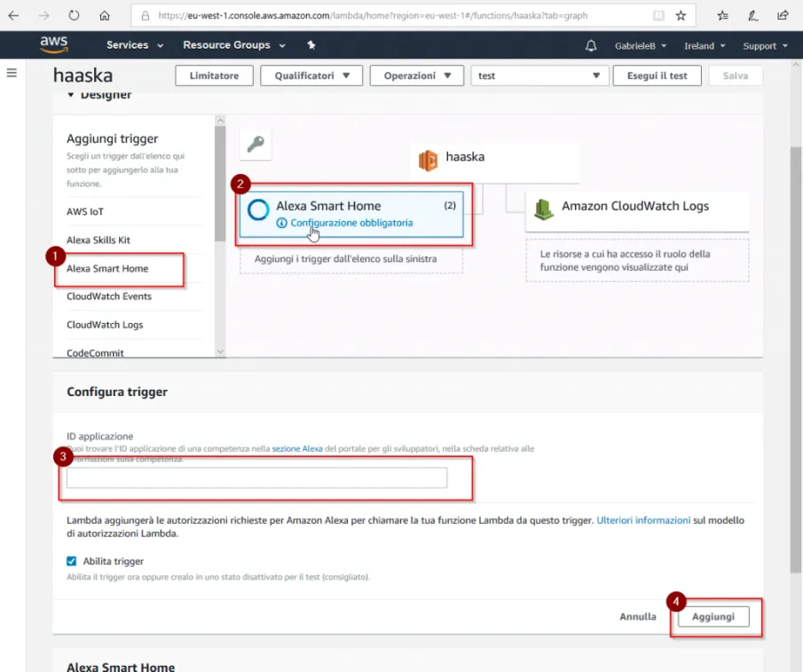Add page to favorites star
Viewport: 803px width, 672px height.
(681, 15)
